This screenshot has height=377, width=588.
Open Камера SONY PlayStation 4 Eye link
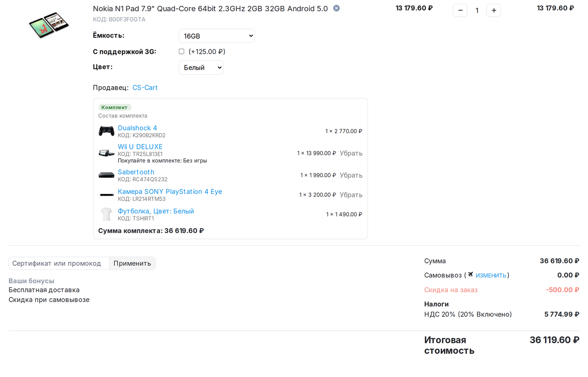[170, 191]
